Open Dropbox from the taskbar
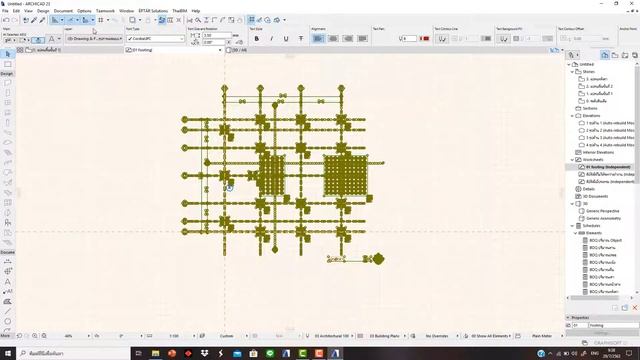Screen dimensions: 640x360 click(x=204, y=353)
